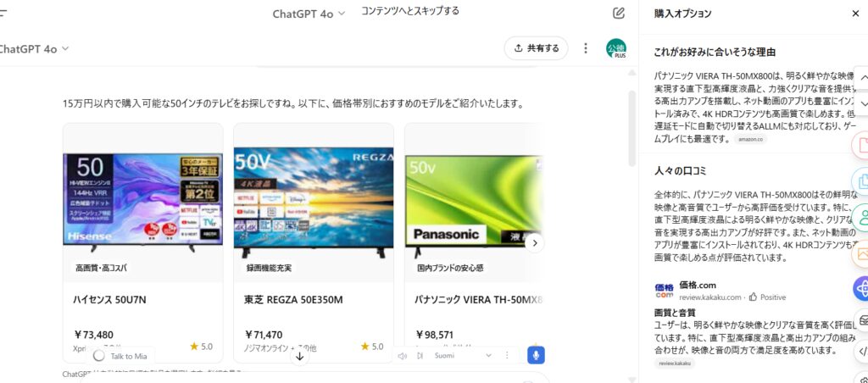Click the blue microphone button
This screenshot has height=383, width=868.
536,355
